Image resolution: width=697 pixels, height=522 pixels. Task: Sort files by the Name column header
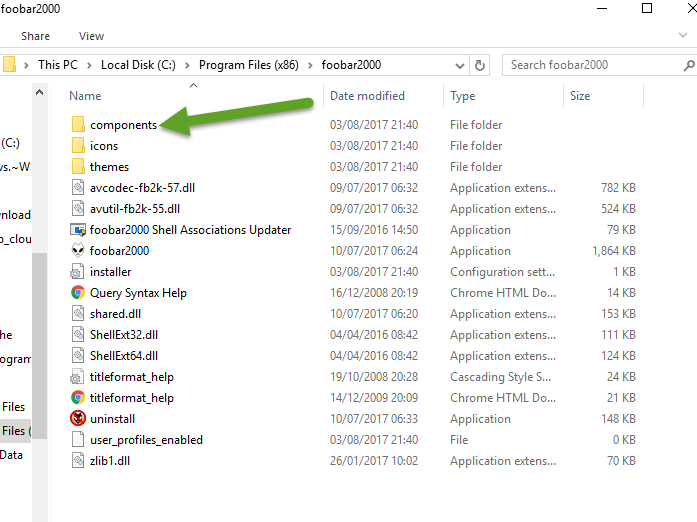point(86,96)
